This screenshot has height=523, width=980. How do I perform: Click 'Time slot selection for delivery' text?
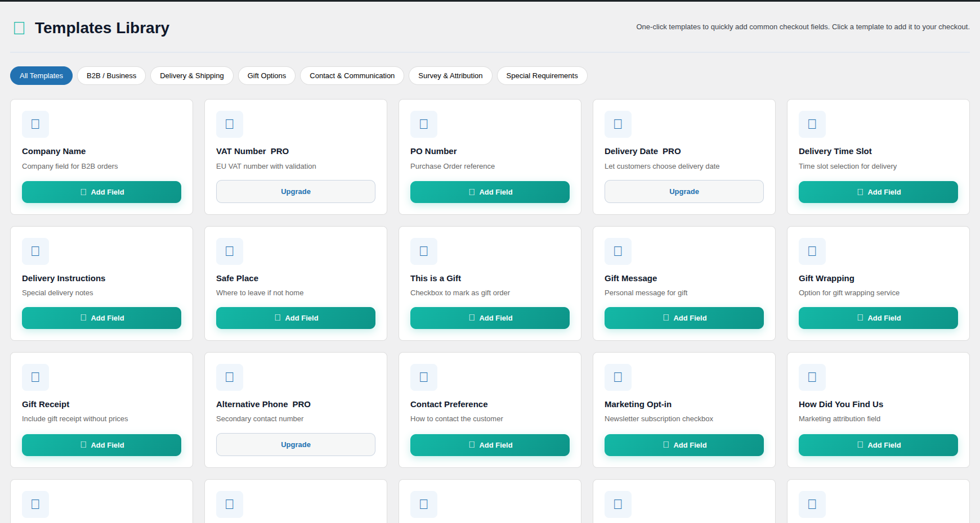pyautogui.click(x=848, y=166)
